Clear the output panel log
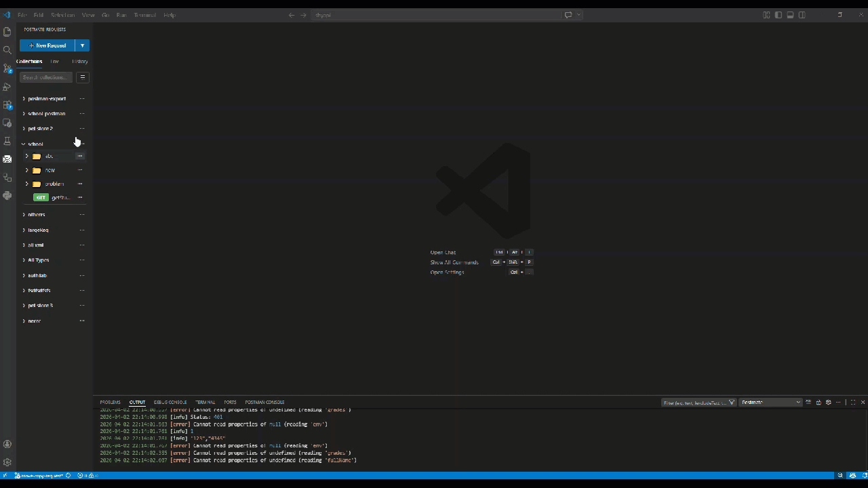The image size is (868, 488). pyautogui.click(x=808, y=403)
